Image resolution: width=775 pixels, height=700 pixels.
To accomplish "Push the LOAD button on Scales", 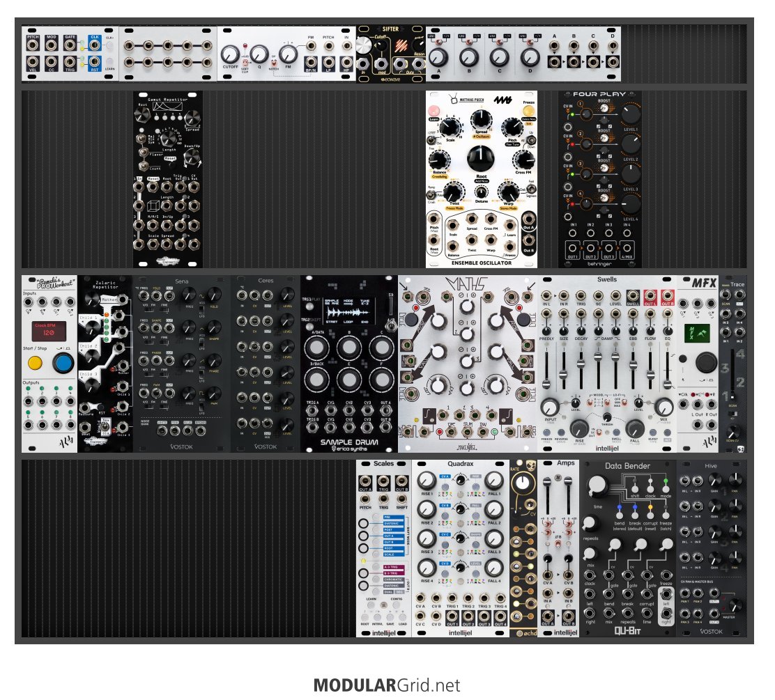I will pyautogui.click(x=402, y=617).
